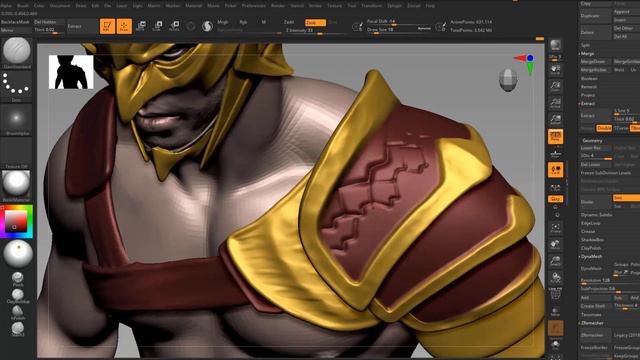Click the Zoom canvas icon

[x=556, y=86]
